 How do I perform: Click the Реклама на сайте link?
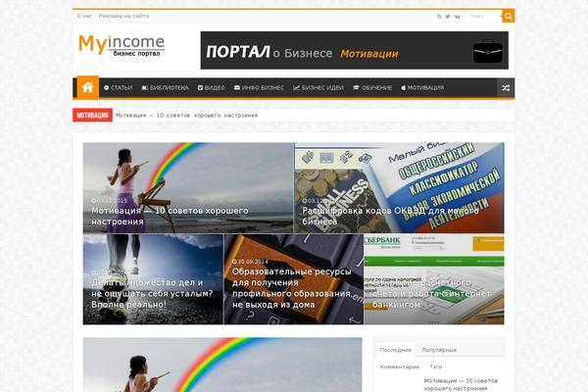click(123, 16)
